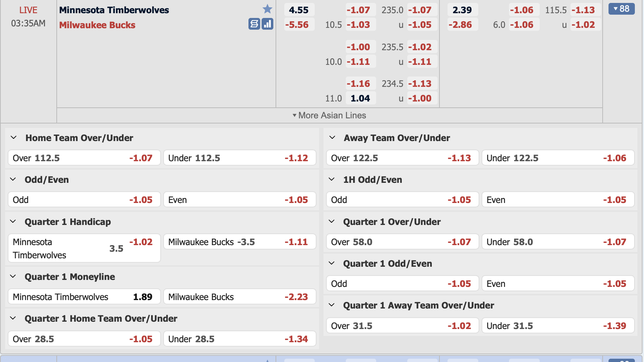This screenshot has width=644, height=362.
Task: Collapse the Quarter 1 Moneyline chevron
Action: click(x=13, y=277)
